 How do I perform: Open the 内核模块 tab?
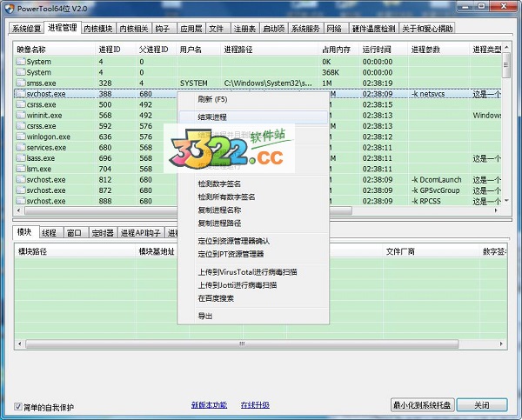(x=98, y=29)
